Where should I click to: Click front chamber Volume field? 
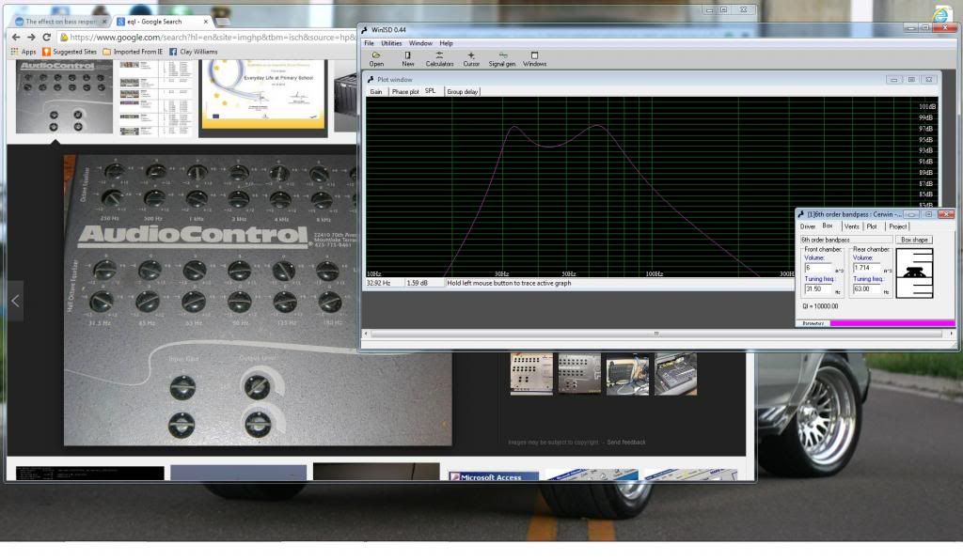click(818, 268)
